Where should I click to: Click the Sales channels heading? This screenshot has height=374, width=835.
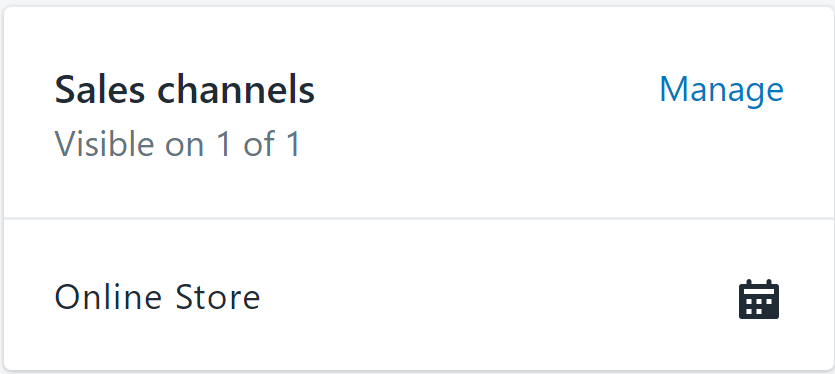184,90
